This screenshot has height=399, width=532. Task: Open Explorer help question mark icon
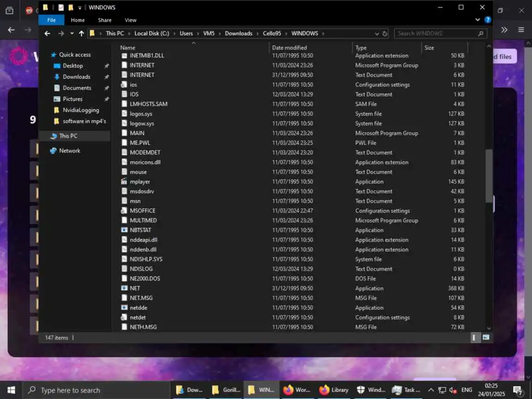pos(488,20)
